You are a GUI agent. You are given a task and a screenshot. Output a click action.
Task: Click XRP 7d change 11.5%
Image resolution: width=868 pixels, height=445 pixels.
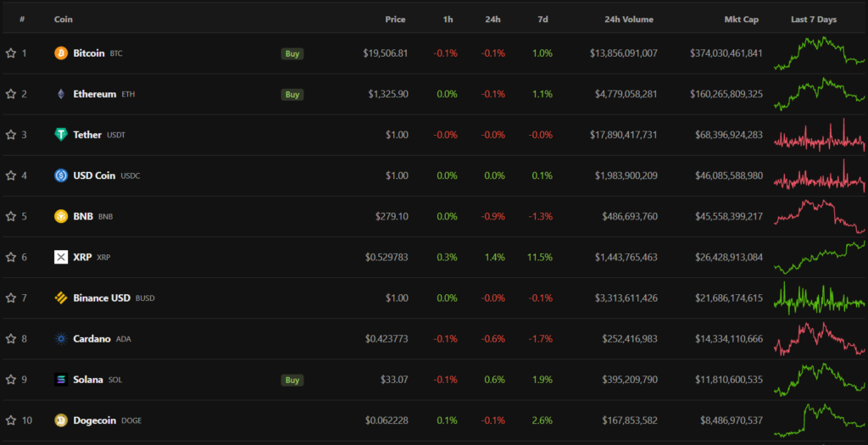tap(540, 257)
